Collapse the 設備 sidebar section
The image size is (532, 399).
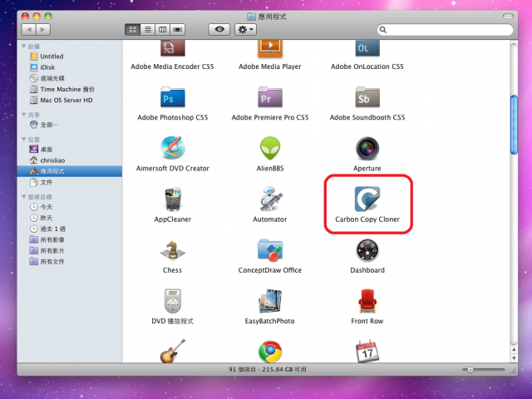24,47
